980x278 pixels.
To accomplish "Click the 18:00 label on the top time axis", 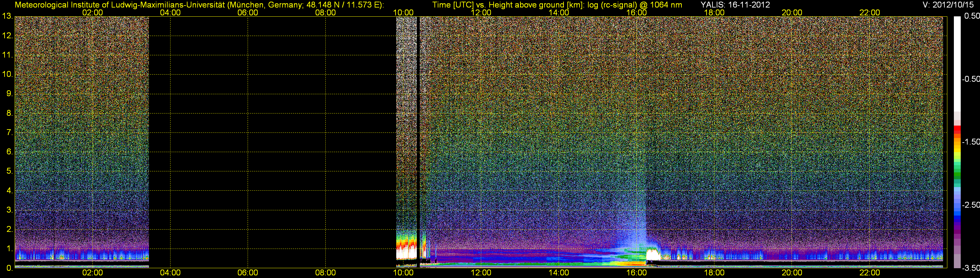I will (714, 12).
